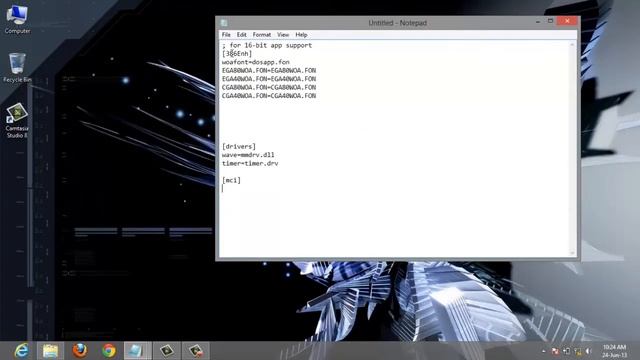Click the Action Center flag tray icon
Screen dimensions: 640x360
[555, 351]
